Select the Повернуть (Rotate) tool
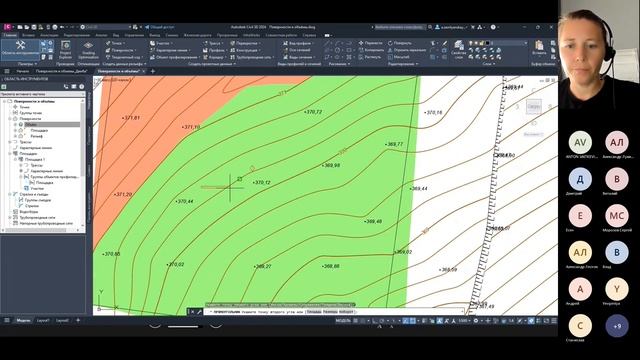The width and height of the screenshot is (640, 360). click(x=400, y=43)
